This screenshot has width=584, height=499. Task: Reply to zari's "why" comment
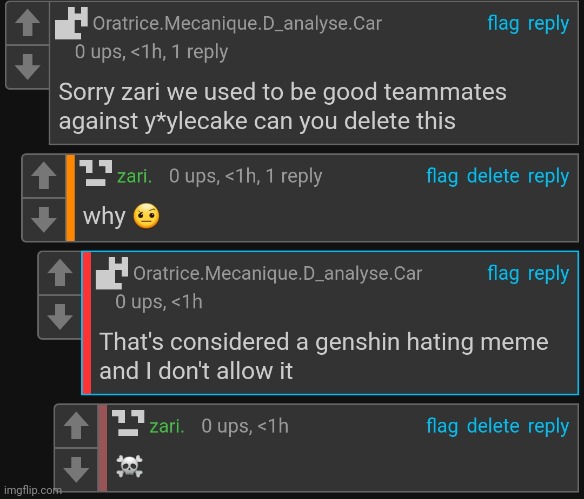click(549, 177)
